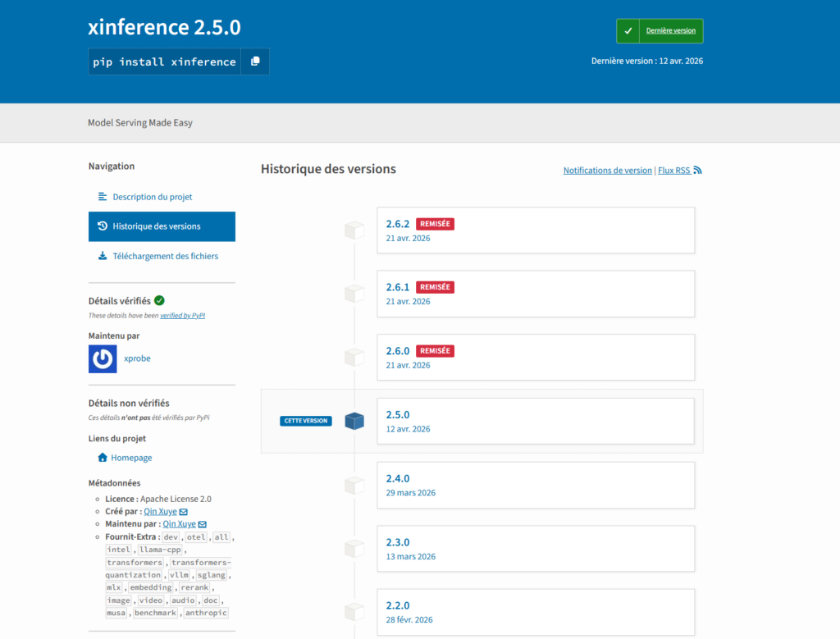Click the cube icon beside version 2.4.0
Viewport: 840px width, 639px height.
tap(354, 486)
